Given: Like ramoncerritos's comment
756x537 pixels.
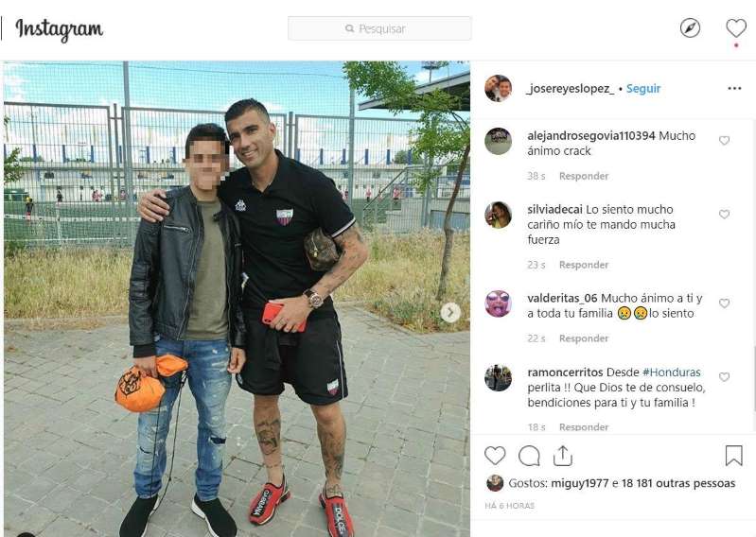Looking at the screenshot, I should (724, 377).
